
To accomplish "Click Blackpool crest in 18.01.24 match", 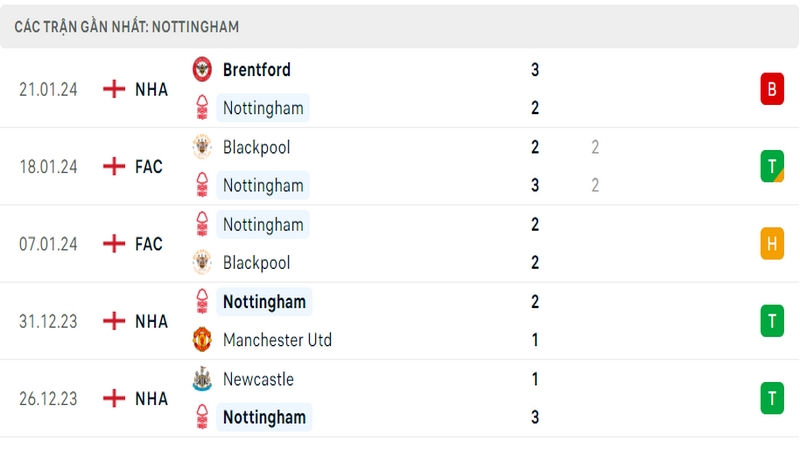I will [202, 147].
